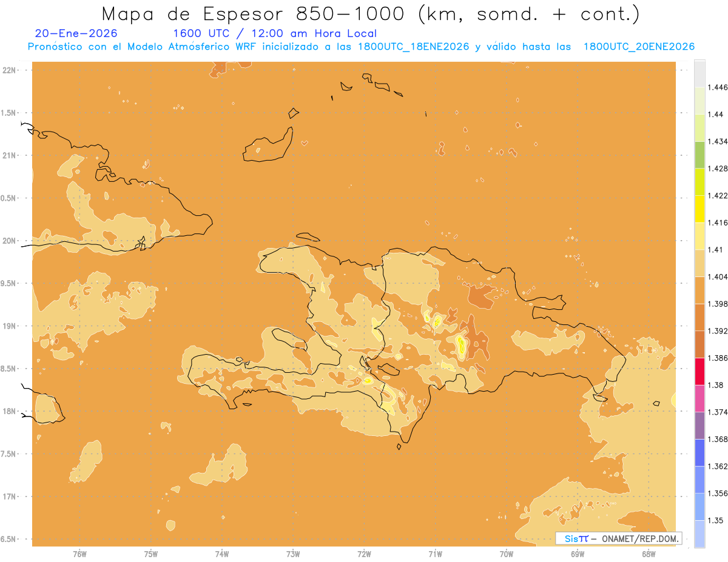Click the purple swatch in the color legend
Viewport: 728px width, 562px height.
(699, 426)
